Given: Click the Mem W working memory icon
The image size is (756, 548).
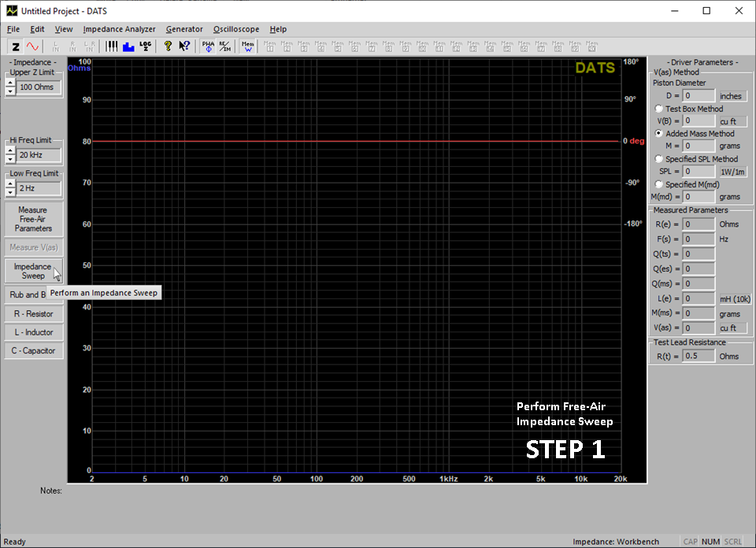Looking at the screenshot, I should coord(248,46).
